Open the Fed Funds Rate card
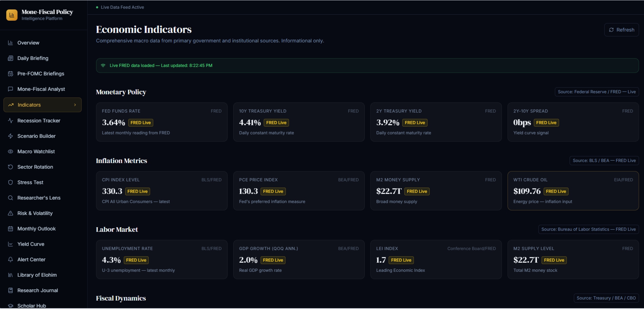Image resolution: width=644 pixels, height=309 pixels. coord(162,122)
